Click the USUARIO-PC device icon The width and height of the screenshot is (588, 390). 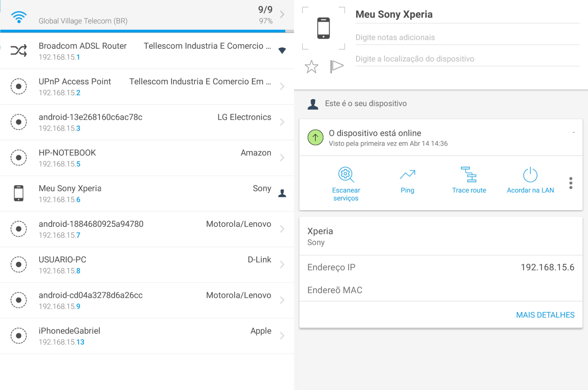(x=19, y=264)
